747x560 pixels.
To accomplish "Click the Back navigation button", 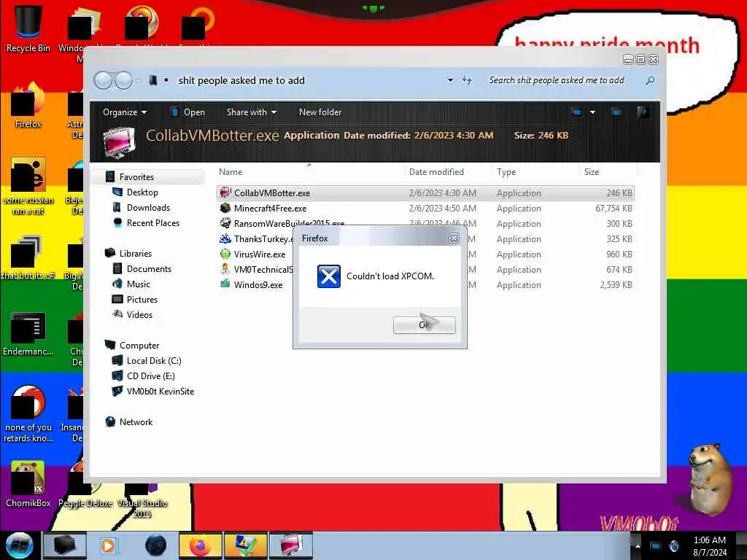I will click(x=103, y=80).
